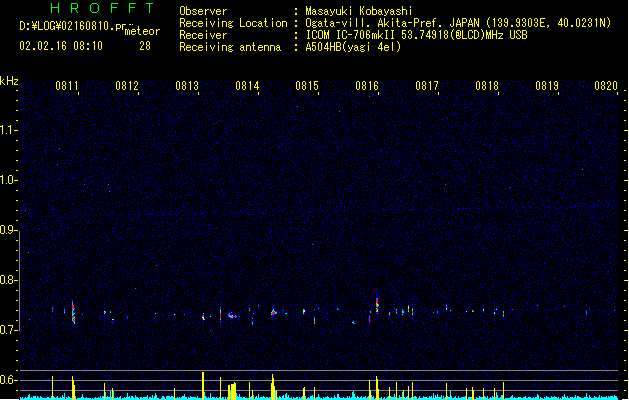This screenshot has height=400, width=629.
Task: Click the gray frequency range bracket on left axis
Action: [x=20, y=280]
